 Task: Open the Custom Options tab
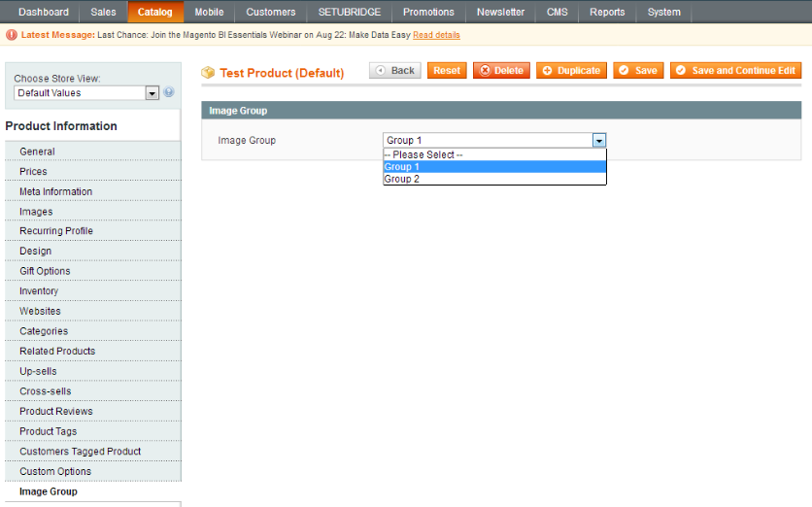[x=55, y=471]
